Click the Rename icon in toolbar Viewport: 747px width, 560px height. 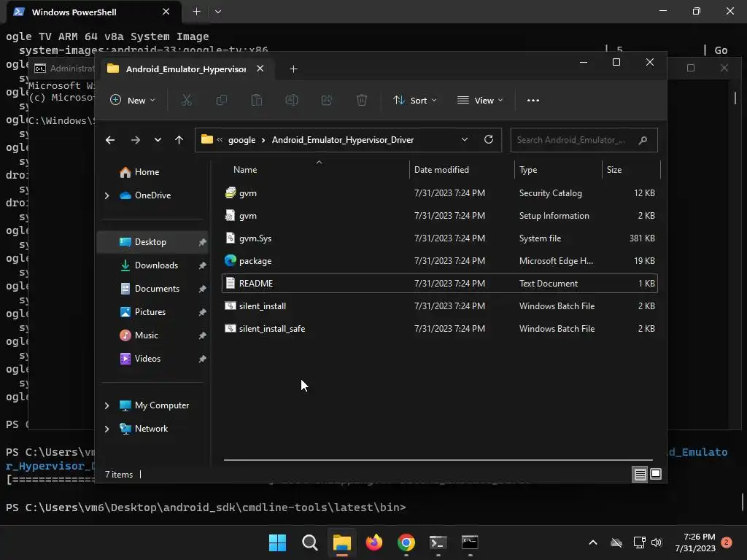292,100
